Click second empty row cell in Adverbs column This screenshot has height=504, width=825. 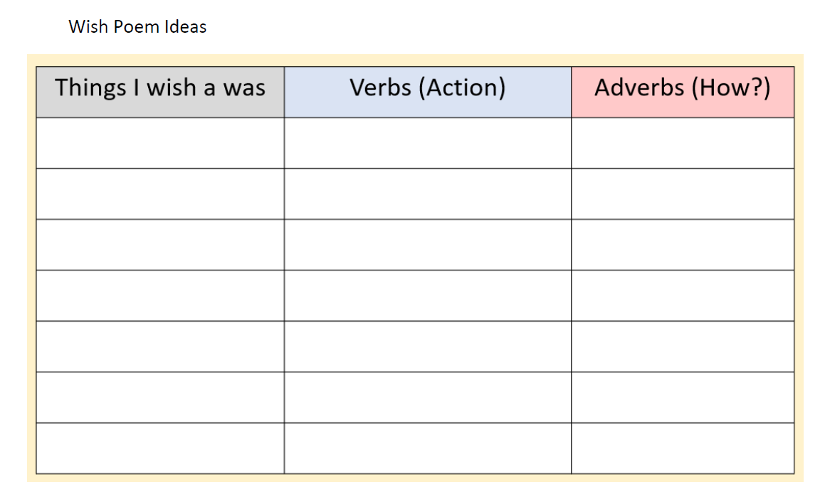pos(682,194)
